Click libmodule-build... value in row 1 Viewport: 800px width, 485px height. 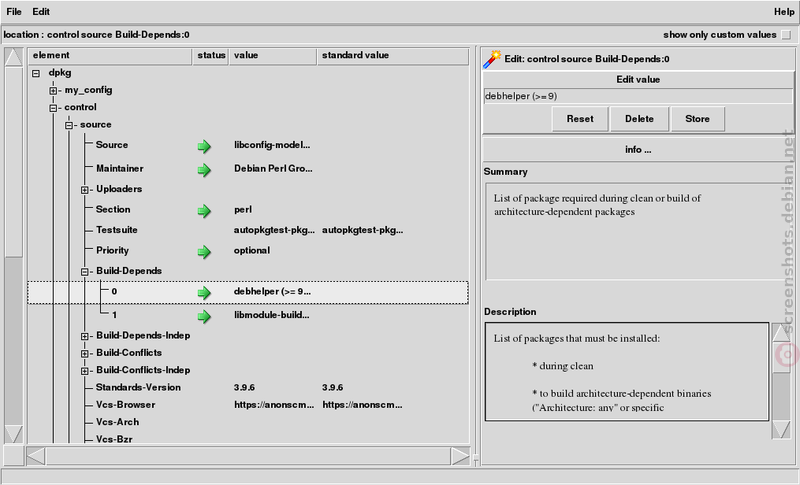pyautogui.click(x=271, y=315)
